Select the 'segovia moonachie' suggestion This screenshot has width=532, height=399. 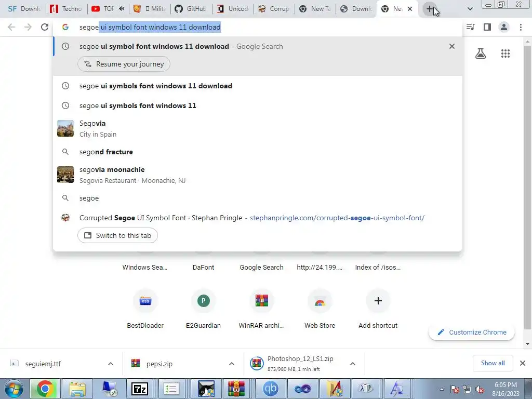click(258, 175)
